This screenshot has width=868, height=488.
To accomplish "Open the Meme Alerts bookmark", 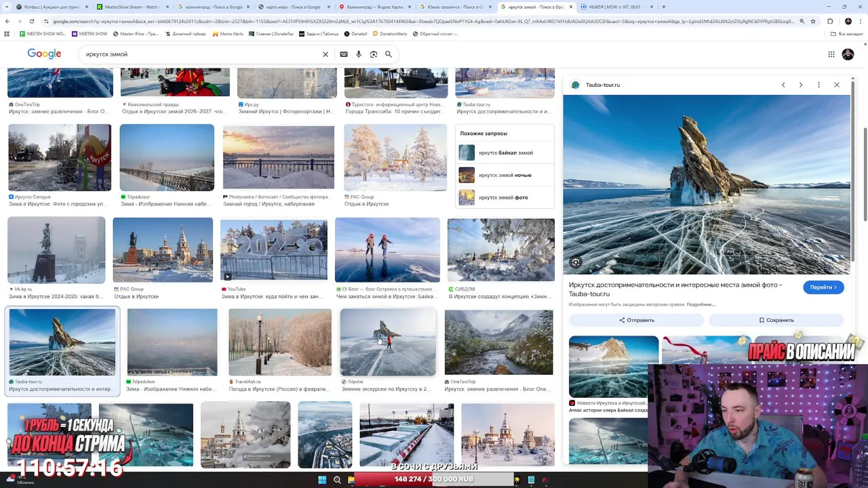I will (229, 33).
